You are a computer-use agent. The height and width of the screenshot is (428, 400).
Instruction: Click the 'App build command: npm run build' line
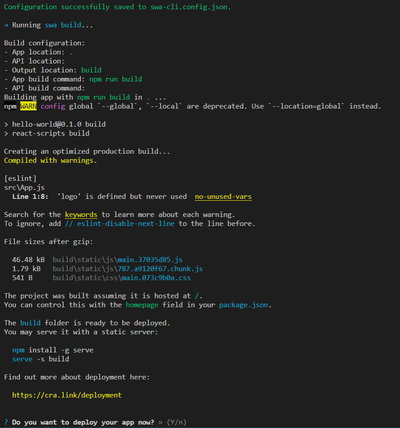pos(73,79)
